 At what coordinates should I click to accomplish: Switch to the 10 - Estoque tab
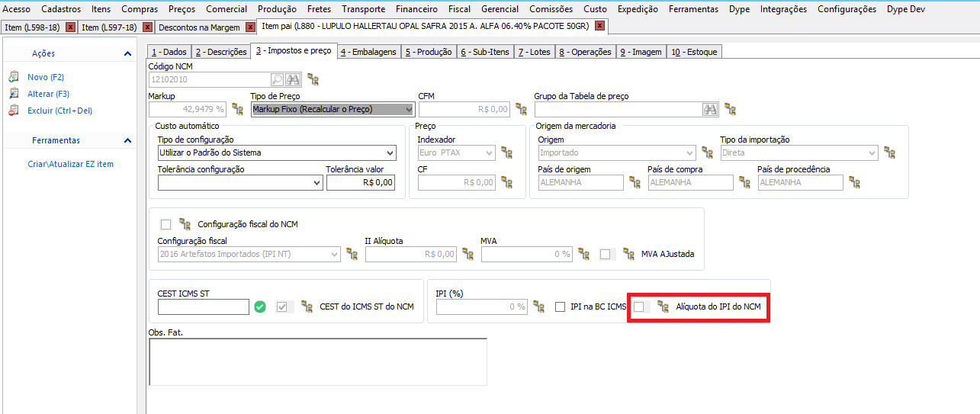(694, 52)
